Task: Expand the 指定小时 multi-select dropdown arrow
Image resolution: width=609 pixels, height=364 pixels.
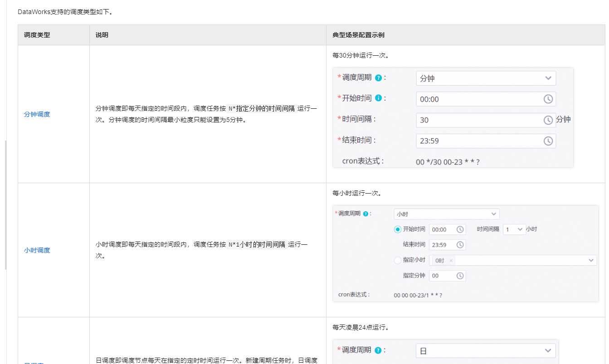Action: (x=591, y=260)
